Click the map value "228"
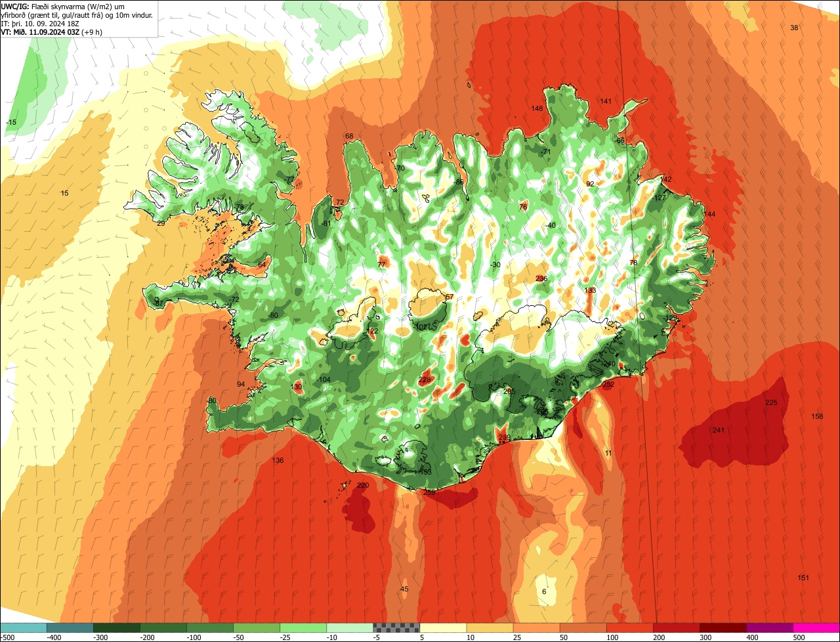 pos(425,380)
